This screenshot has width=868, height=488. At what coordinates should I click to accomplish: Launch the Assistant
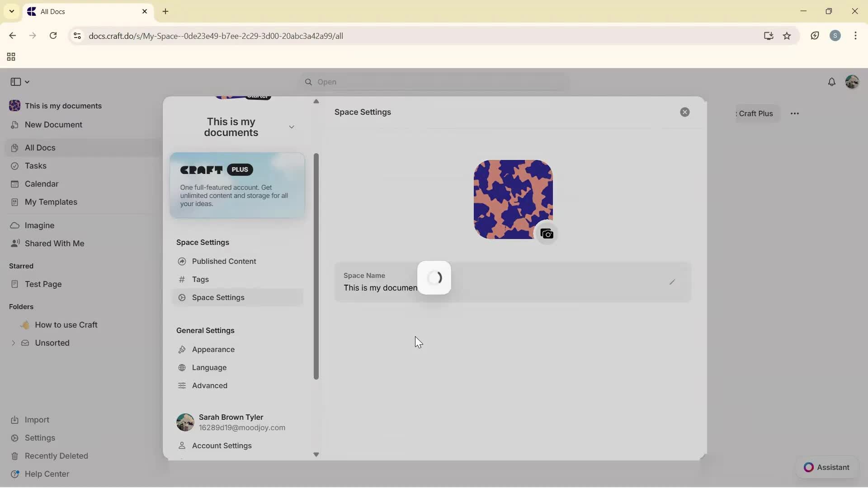[827, 467]
